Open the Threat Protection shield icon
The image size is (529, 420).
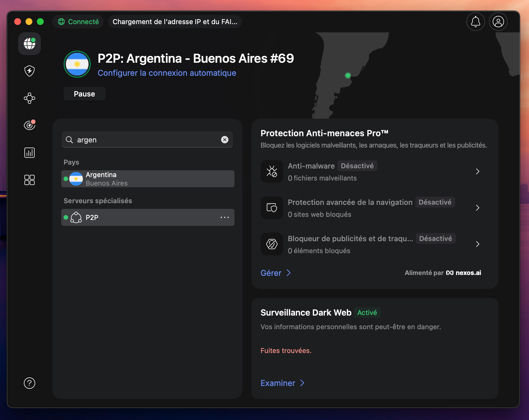pyautogui.click(x=29, y=71)
